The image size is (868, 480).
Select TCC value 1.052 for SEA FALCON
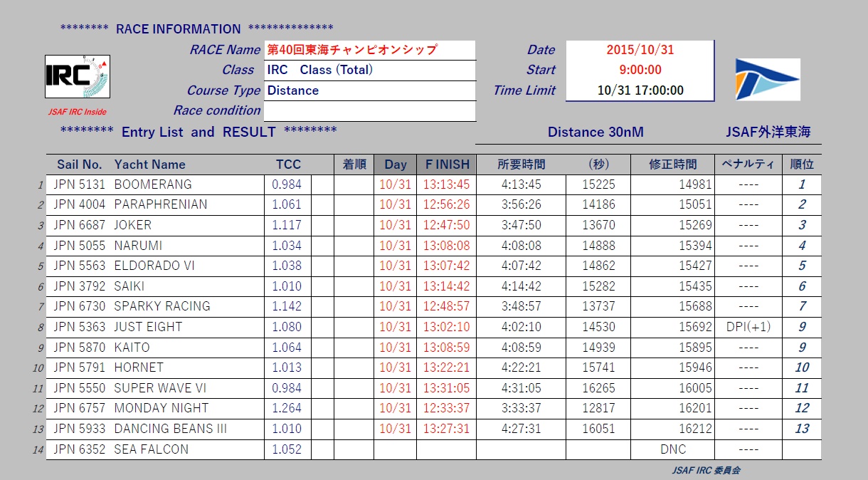tap(287, 449)
